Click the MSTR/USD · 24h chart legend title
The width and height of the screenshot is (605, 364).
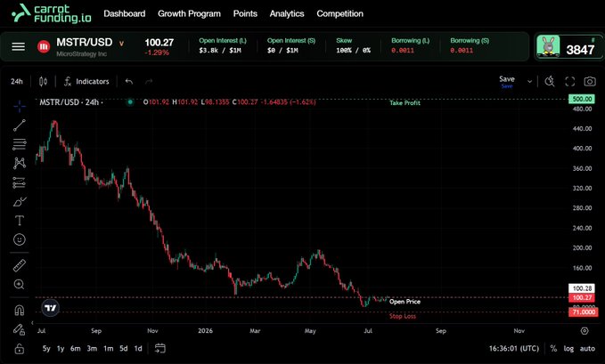(x=69, y=102)
